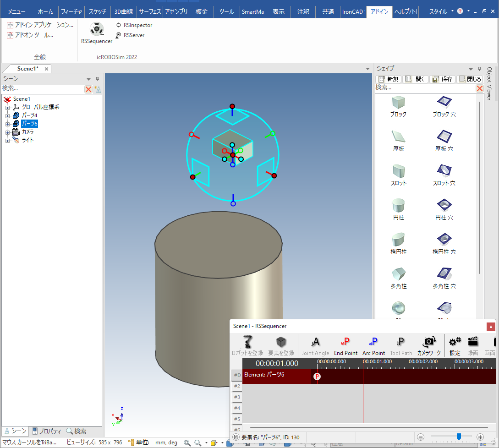The image size is (499, 448).
Task: Open RSSequencer from the ribbon
Action: (97, 33)
